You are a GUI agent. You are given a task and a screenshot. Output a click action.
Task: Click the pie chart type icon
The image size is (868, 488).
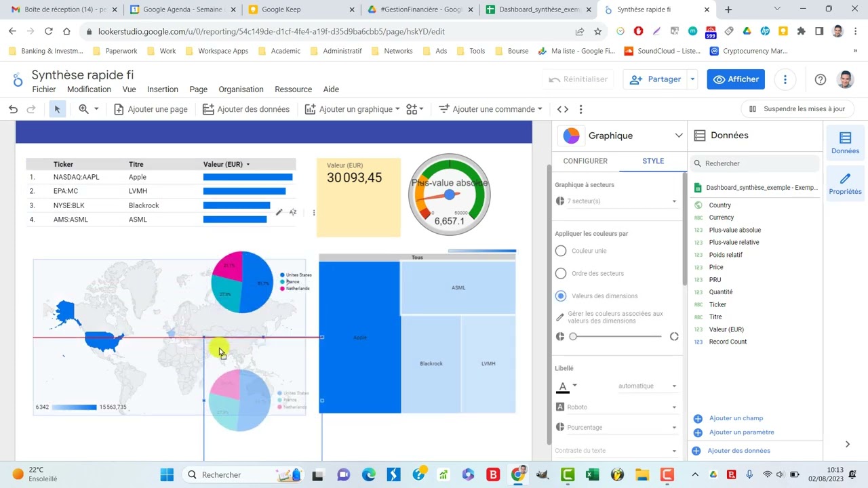point(571,136)
